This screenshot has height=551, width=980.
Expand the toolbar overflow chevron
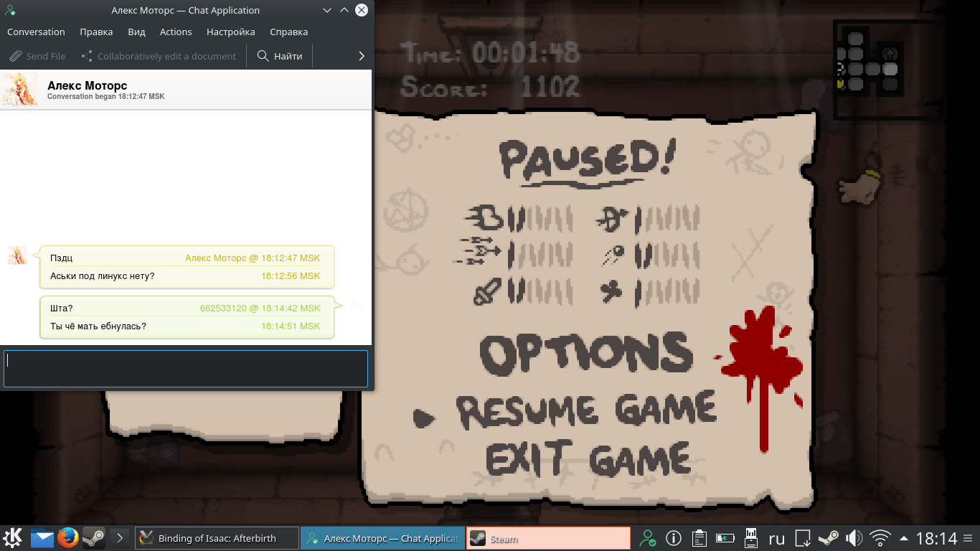pos(361,56)
